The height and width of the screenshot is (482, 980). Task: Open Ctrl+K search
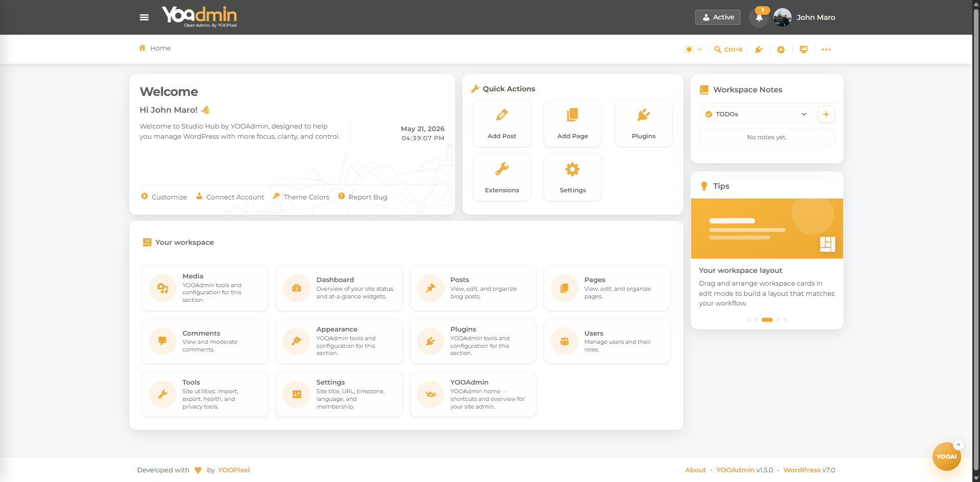[x=728, y=49]
